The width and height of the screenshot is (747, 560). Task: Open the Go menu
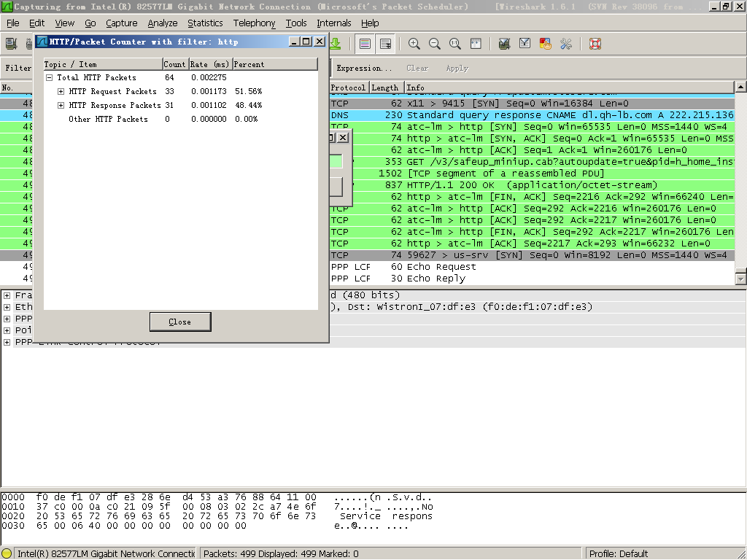coord(90,23)
